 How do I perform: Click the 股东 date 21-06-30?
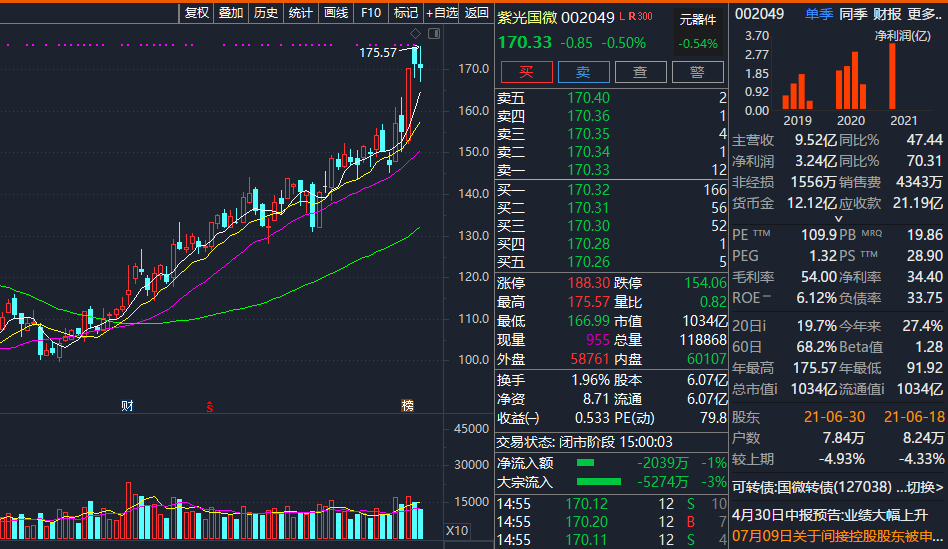point(834,417)
